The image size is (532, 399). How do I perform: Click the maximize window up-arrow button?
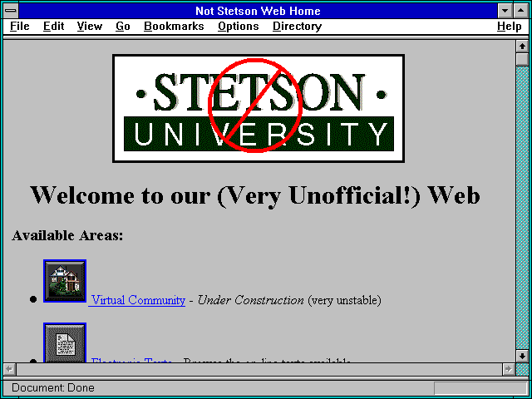point(521,11)
